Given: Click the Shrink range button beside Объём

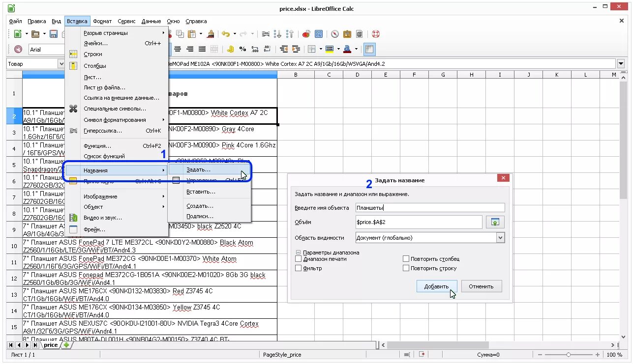Looking at the screenshot, I should pyautogui.click(x=495, y=222).
